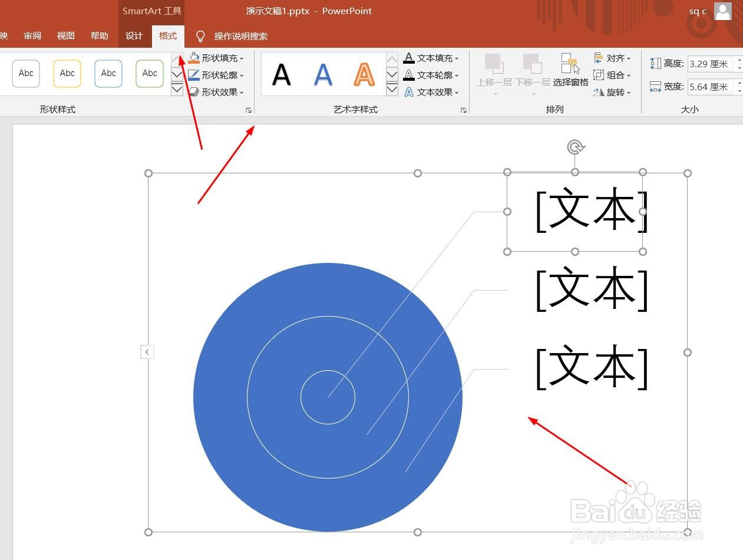Click the lightbulb search icon

coord(200,37)
